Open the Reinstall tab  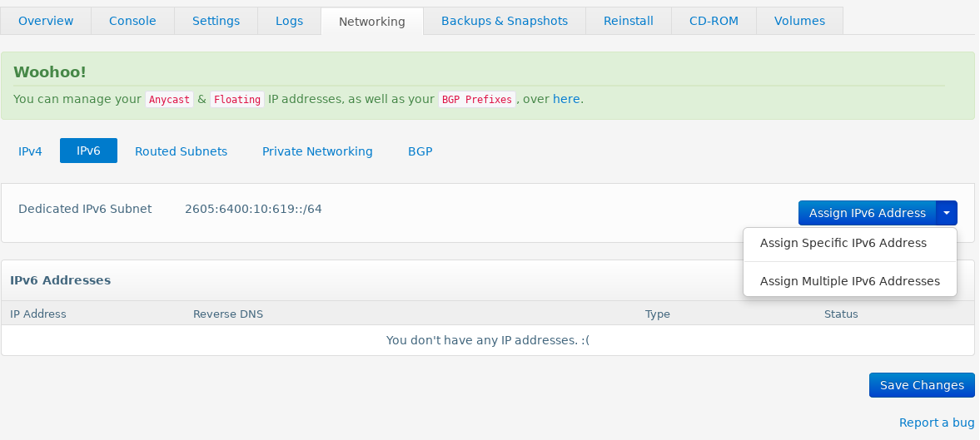tap(628, 21)
